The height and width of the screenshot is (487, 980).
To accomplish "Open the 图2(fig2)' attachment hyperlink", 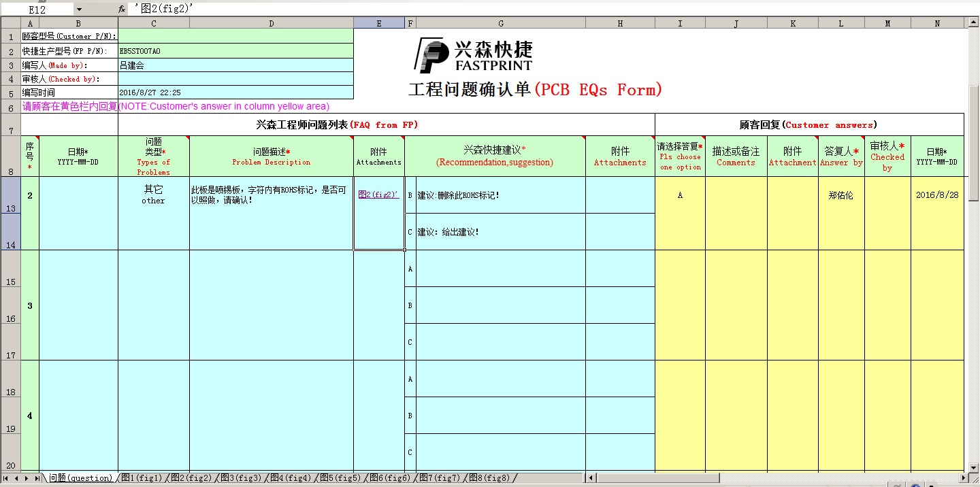I will pos(378,195).
